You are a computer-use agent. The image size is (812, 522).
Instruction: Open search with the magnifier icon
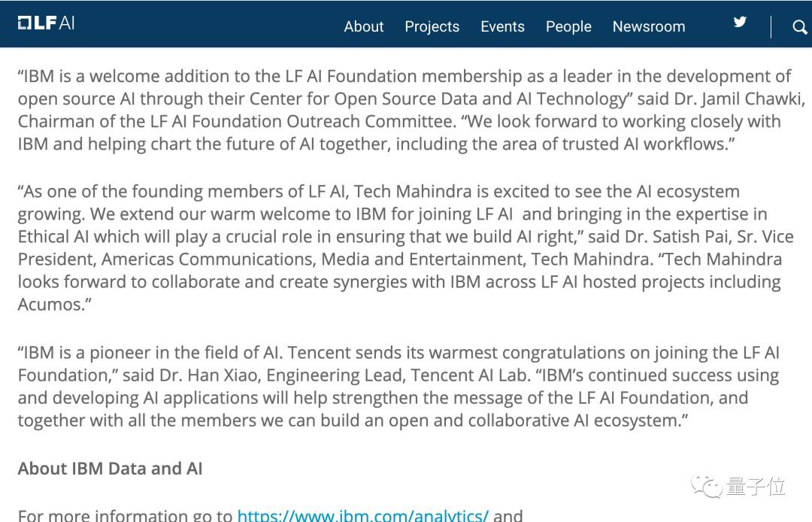[x=799, y=28]
